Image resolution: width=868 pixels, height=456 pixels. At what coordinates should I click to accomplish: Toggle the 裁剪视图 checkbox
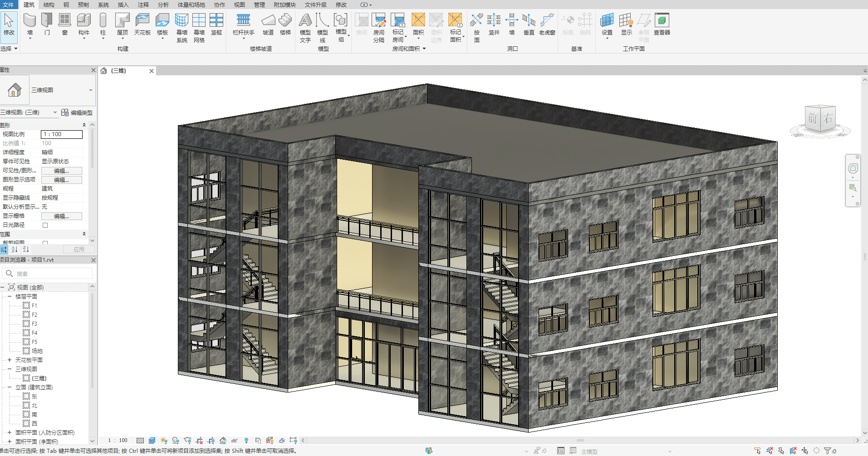(45, 243)
